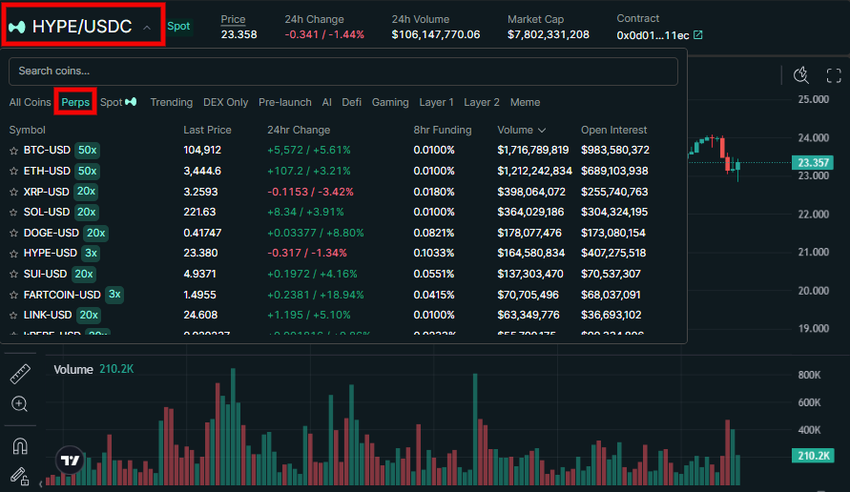Favorite SUI-USD with the star icon
Viewport: 850px width, 492px height.
click(14, 274)
